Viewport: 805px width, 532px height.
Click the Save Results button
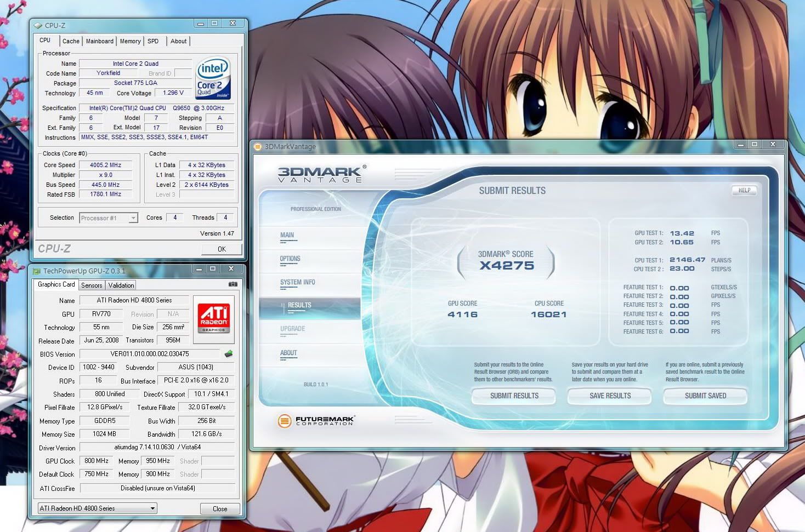coord(610,396)
